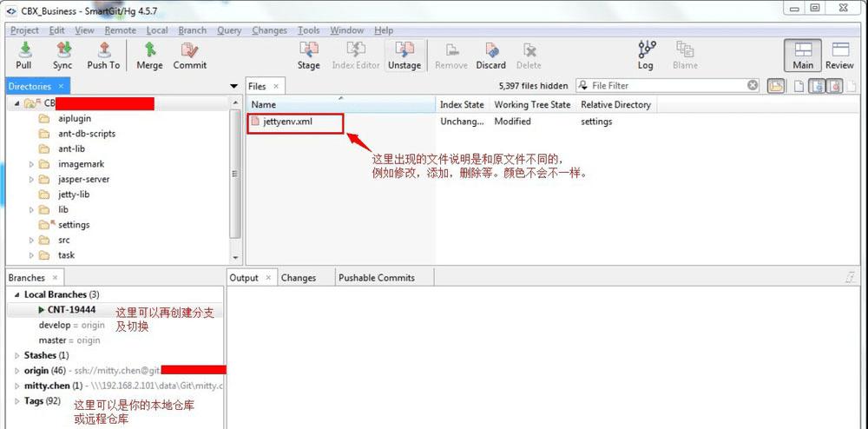
Task: Close the Directories tab
Action: click(61, 86)
